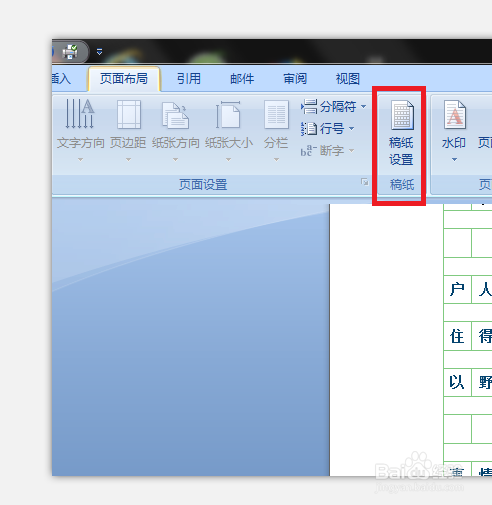Click the 稿纸设置 button label
This screenshot has height=505, width=492.
tap(401, 151)
